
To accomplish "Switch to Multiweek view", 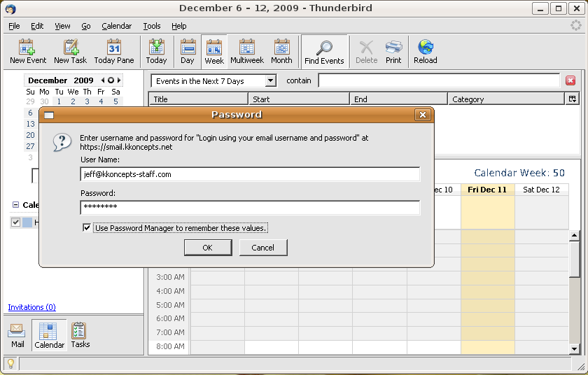I will point(246,52).
